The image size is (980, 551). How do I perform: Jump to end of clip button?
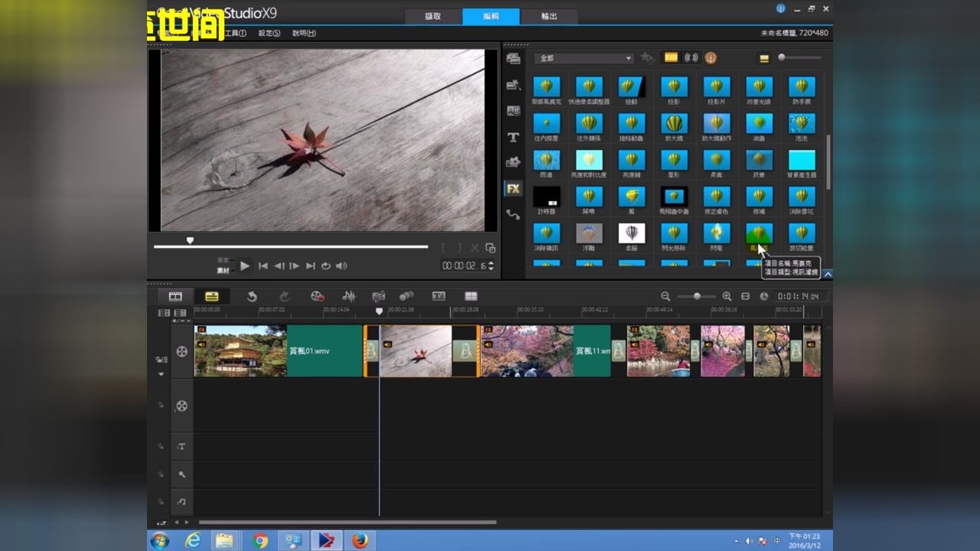click(310, 266)
